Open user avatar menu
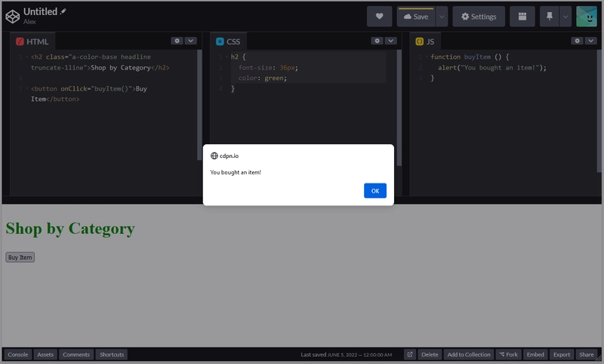The height and width of the screenshot is (364, 604). coord(587,17)
